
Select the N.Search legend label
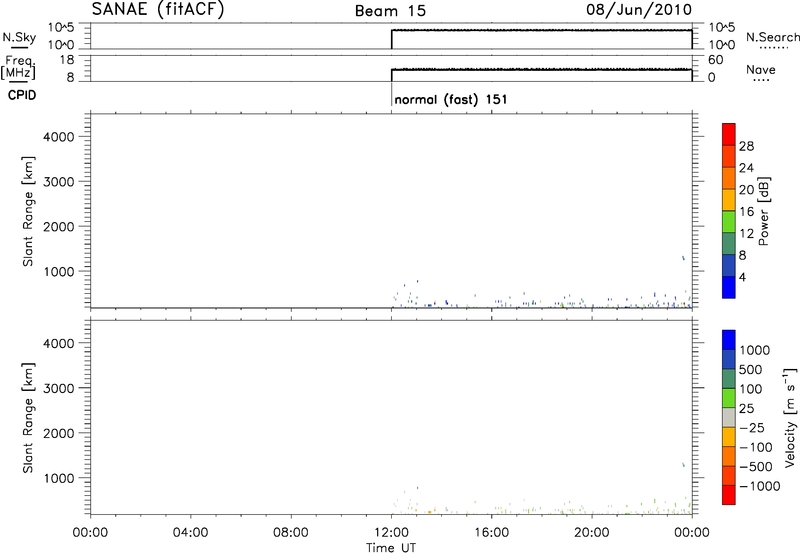pos(773,37)
